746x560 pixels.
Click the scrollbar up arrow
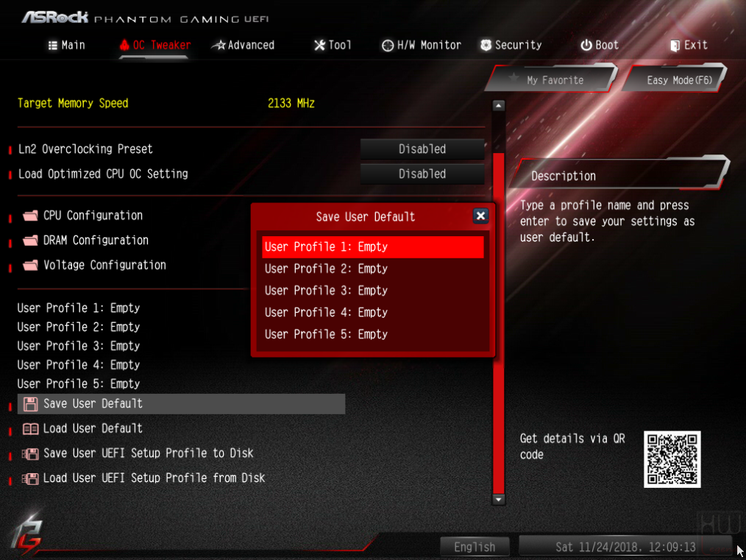[x=498, y=106]
